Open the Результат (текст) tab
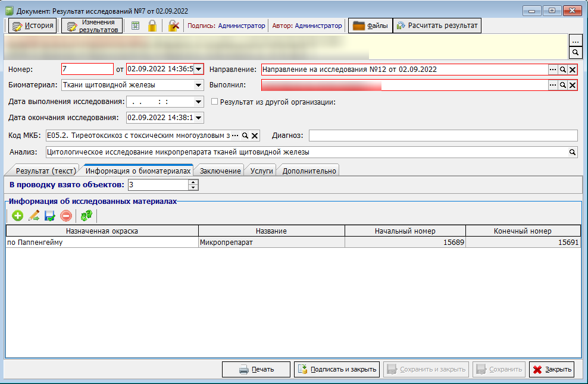 click(x=45, y=171)
